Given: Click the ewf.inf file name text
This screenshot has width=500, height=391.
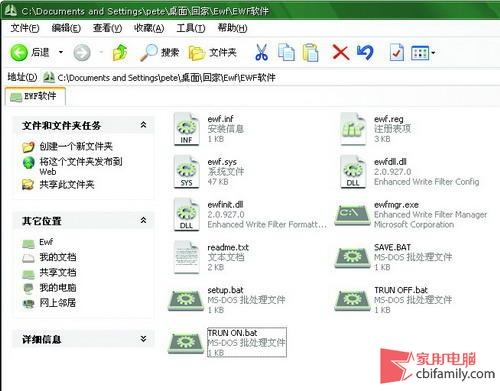Looking at the screenshot, I should [x=220, y=119].
